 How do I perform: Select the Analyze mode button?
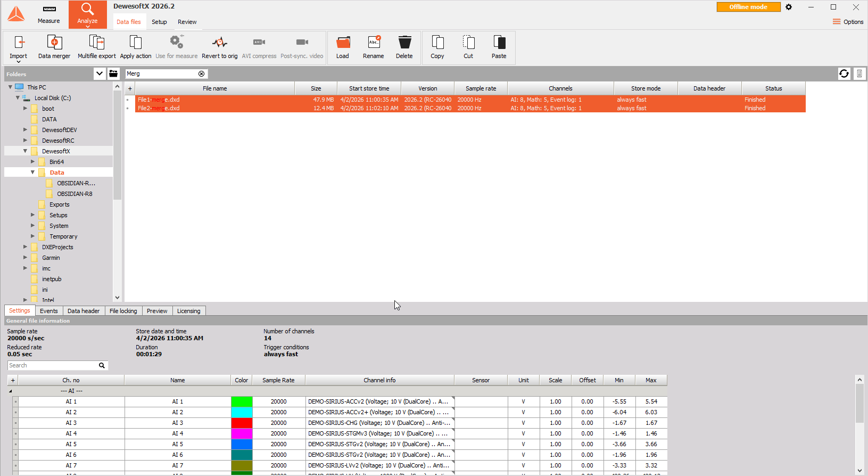pos(87,14)
